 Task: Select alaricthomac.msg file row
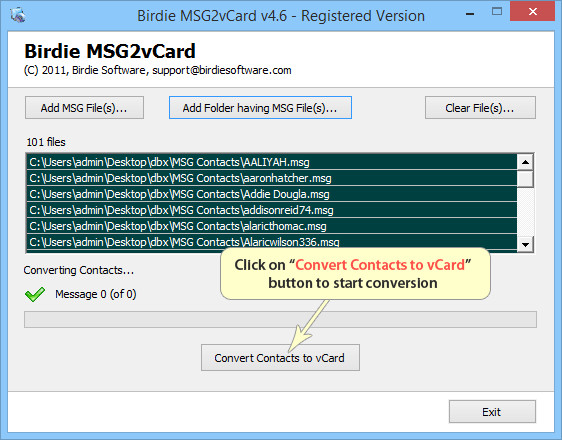point(272,226)
